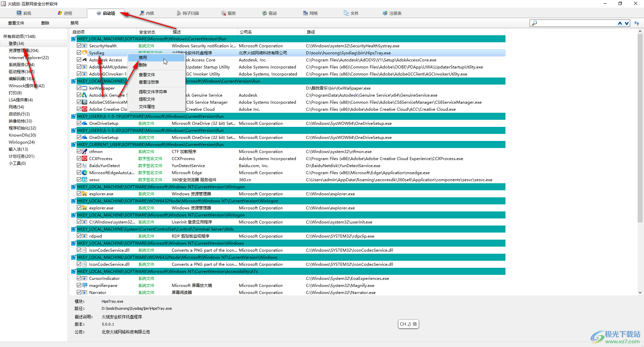Click the Sysdiag flame icon in list
The image size is (644, 347).
click(85, 53)
